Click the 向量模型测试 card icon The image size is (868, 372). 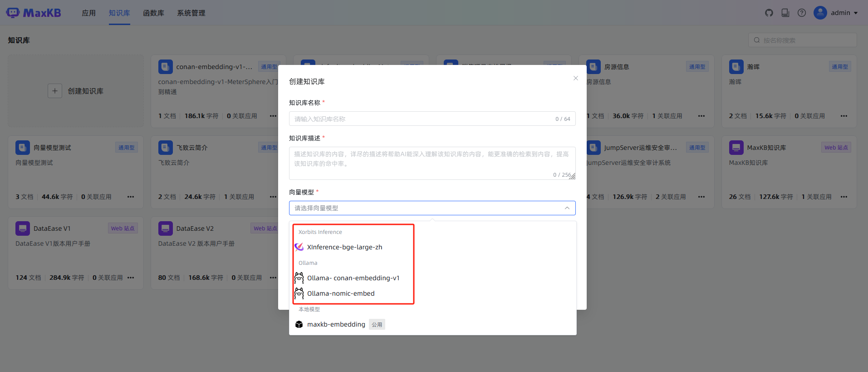point(23,148)
